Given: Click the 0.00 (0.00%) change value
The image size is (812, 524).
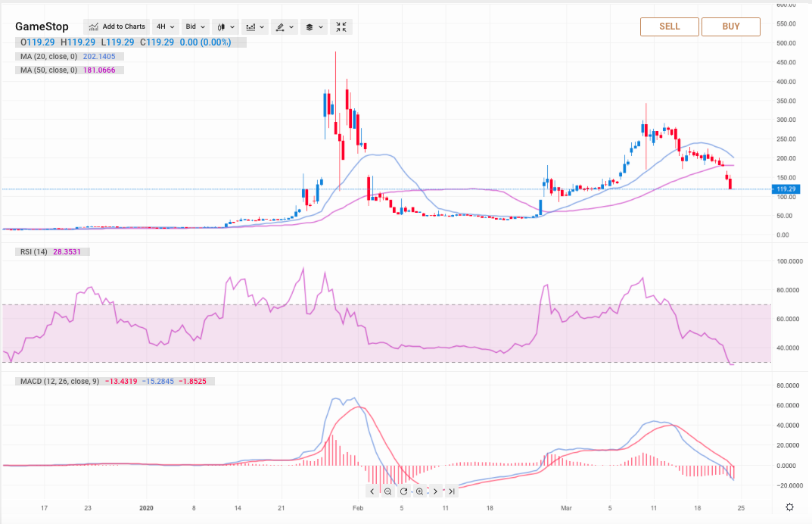Looking at the screenshot, I should 206,42.
